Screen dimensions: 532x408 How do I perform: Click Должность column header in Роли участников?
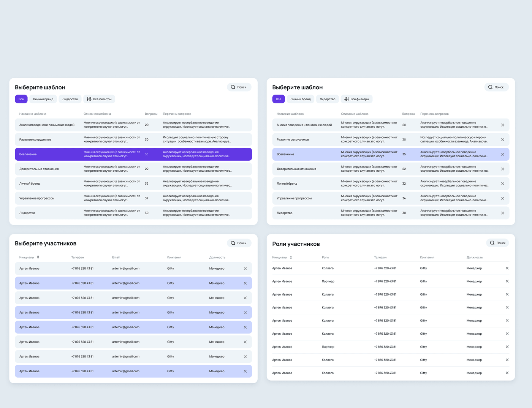pos(475,258)
